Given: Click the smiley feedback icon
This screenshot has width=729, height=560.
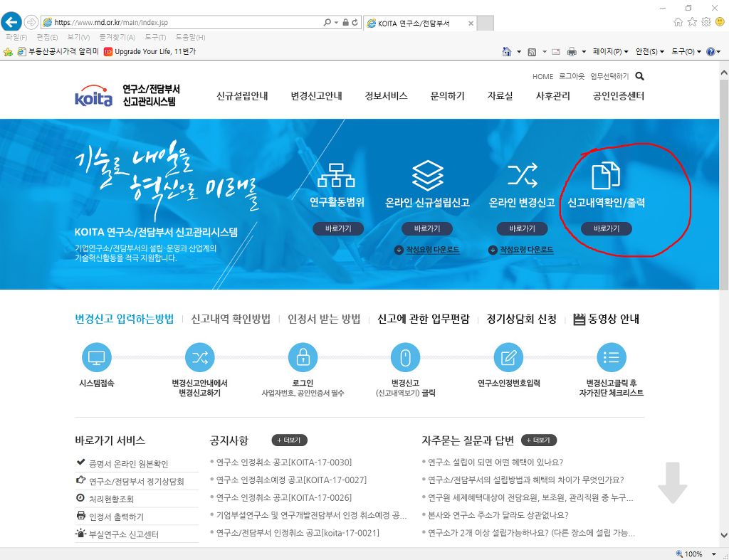Looking at the screenshot, I should point(720,22).
